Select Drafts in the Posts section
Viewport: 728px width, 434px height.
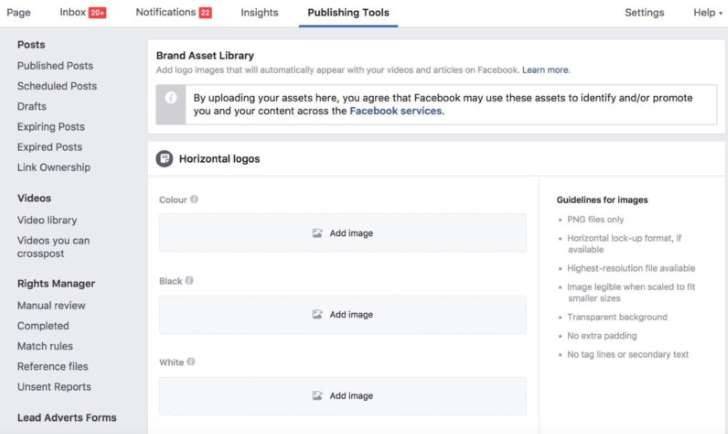(x=32, y=106)
